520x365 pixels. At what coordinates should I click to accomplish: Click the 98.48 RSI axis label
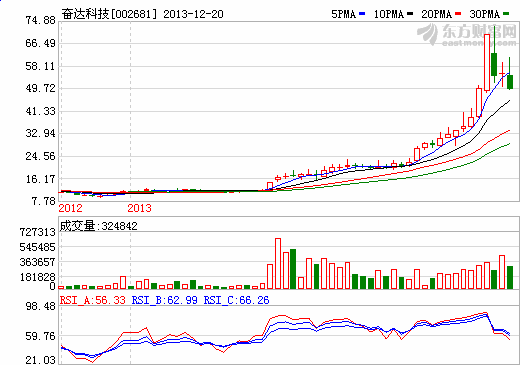pos(41,306)
